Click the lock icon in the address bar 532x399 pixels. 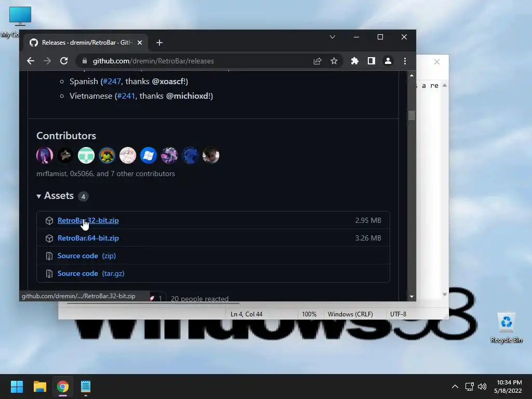tap(85, 61)
